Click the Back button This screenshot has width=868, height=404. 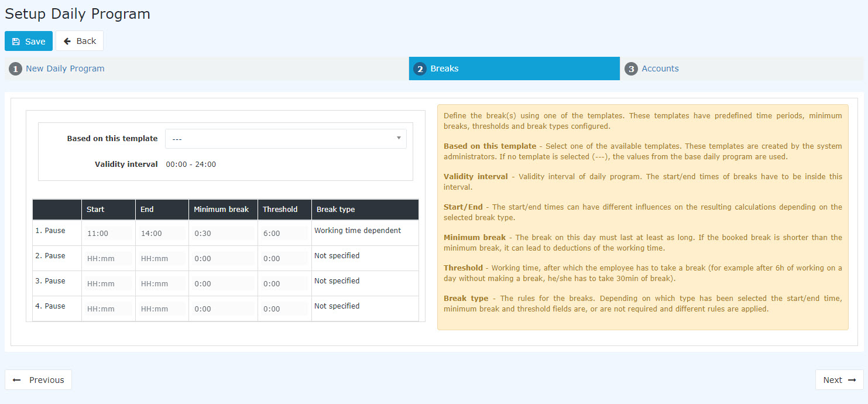(80, 41)
